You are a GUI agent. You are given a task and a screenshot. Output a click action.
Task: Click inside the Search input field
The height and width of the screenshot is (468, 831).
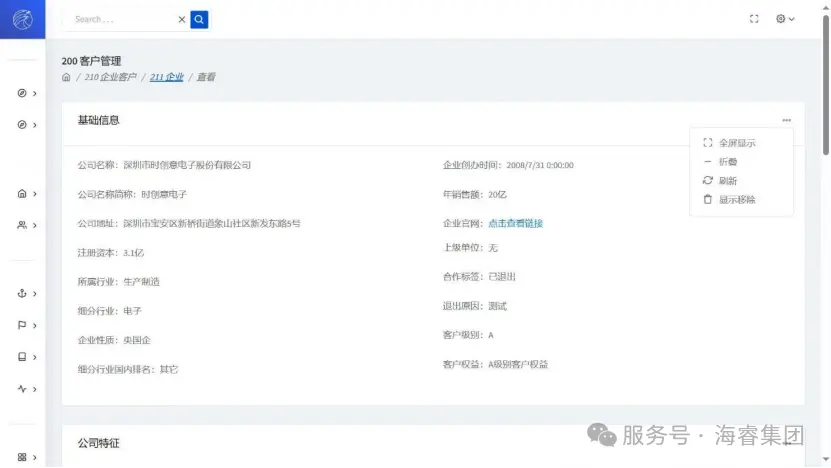pos(120,19)
